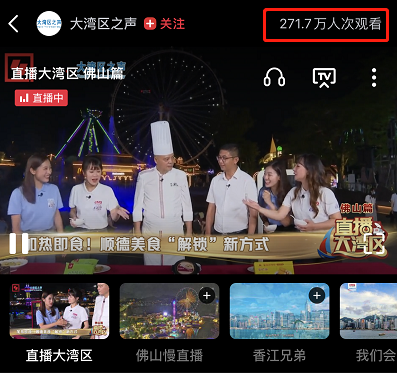Open the 大湾区之声 channel name

pyautogui.click(x=103, y=24)
